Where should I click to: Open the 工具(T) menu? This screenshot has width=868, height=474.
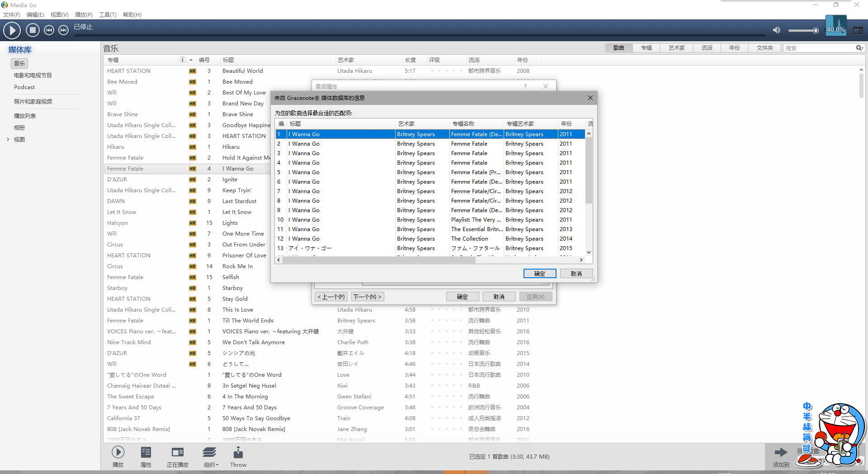108,15
